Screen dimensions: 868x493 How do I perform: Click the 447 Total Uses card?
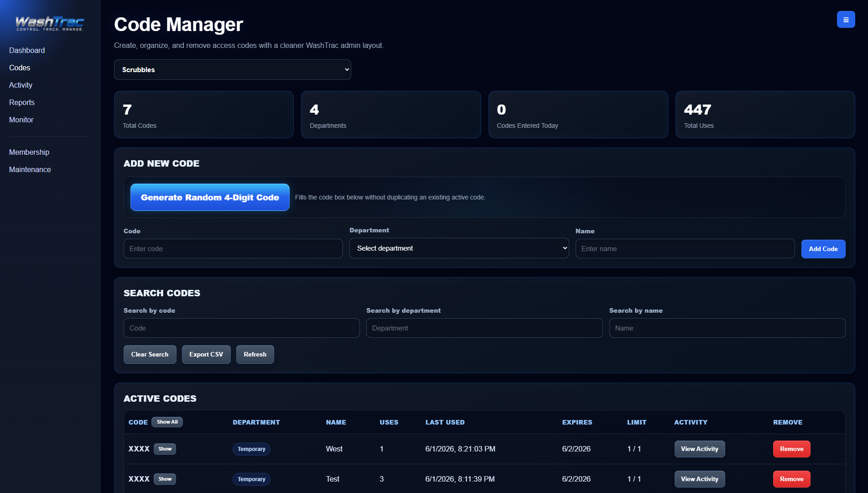[765, 115]
